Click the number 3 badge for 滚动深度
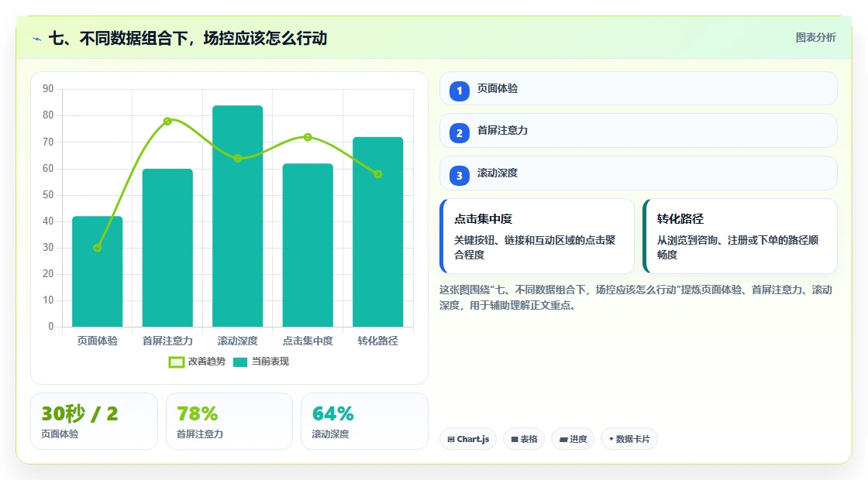The width and height of the screenshot is (868, 480). click(x=459, y=175)
